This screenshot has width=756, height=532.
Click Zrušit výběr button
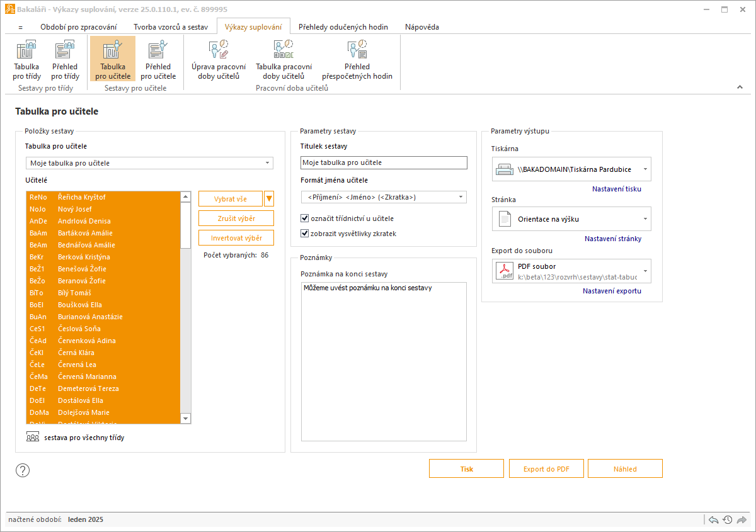[x=236, y=218]
